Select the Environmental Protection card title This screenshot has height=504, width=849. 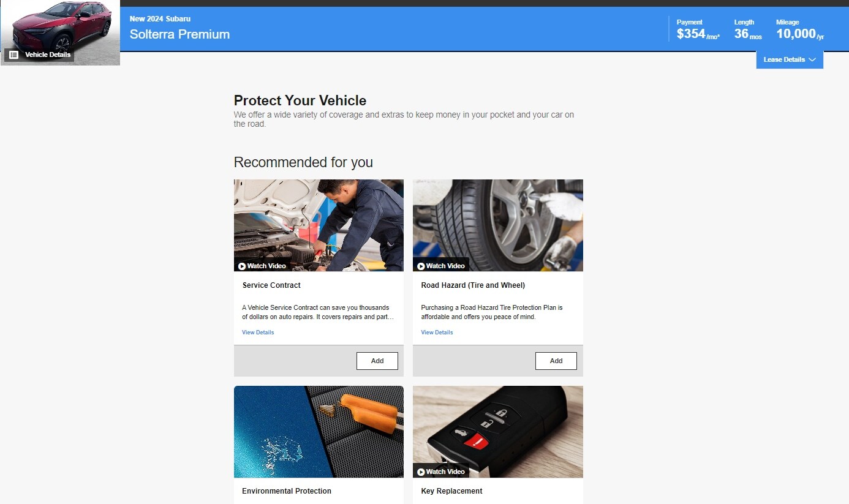[x=287, y=491]
